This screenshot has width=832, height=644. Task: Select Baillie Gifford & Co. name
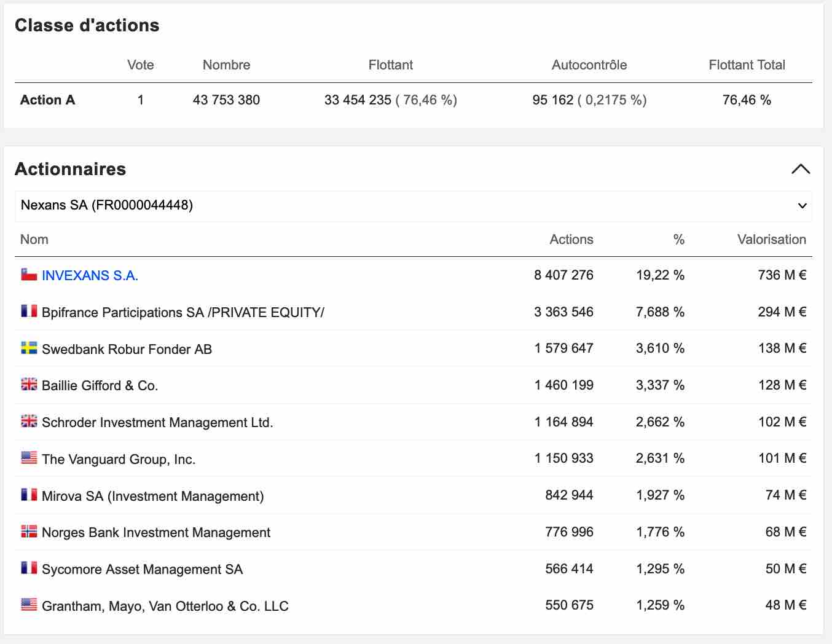click(x=100, y=385)
